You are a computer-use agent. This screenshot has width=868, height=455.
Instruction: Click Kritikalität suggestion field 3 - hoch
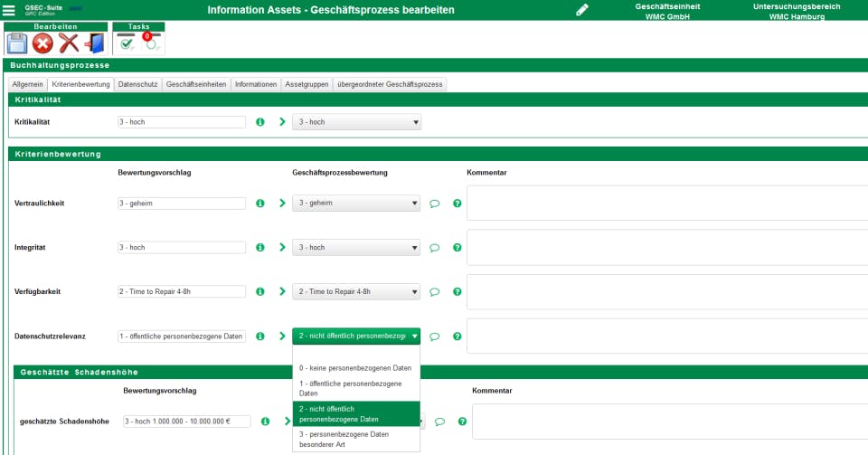point(182,122)
